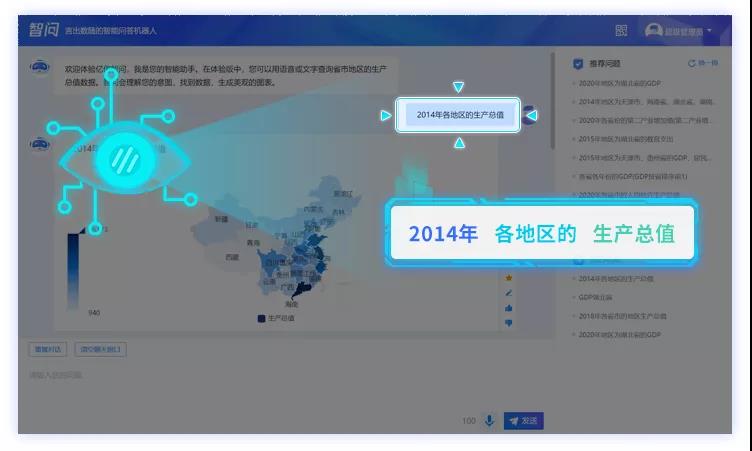752x451 pixels.
Task: Click the microphone voice input icon
Action: [489, 421]
